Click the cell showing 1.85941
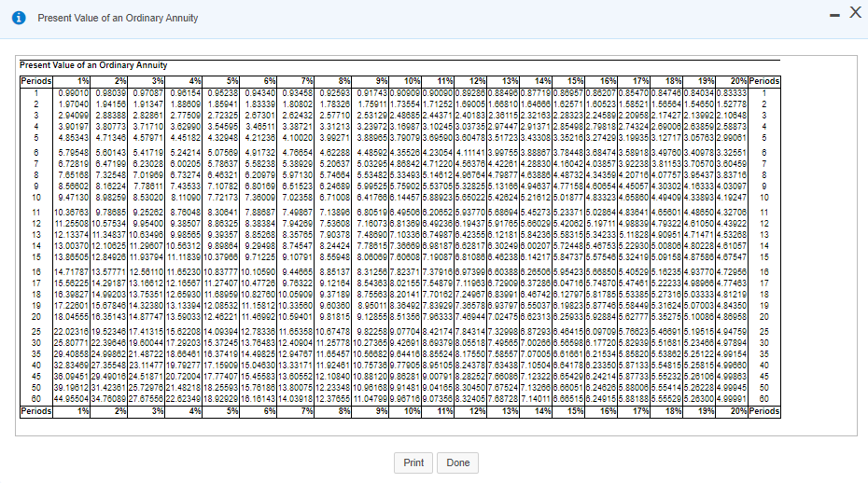This screenshot has width=868, height=483. pos(223,104)
